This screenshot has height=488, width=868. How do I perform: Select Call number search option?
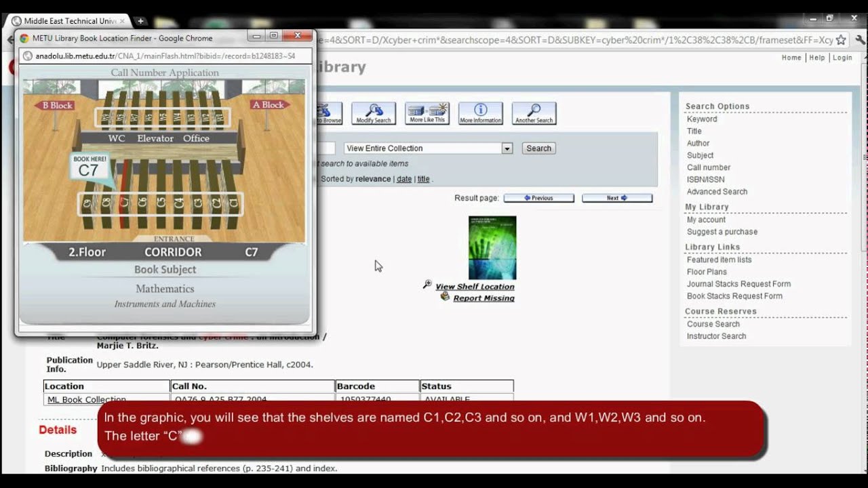pyautogui.click(x=709, y=168)
